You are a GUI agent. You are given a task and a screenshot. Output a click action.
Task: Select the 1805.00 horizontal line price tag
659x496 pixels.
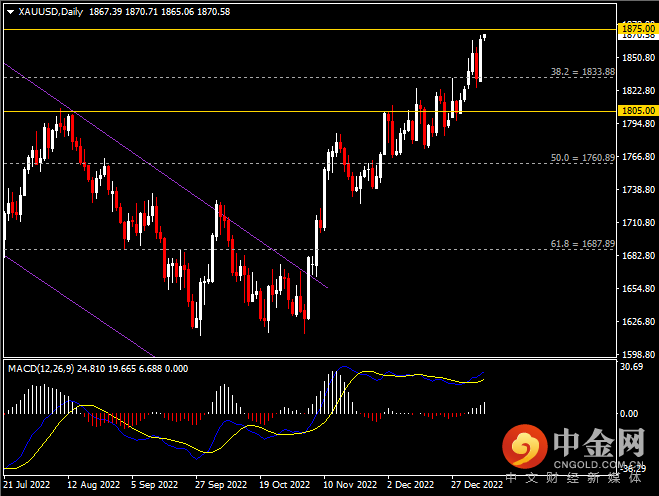tap(637, 110)
